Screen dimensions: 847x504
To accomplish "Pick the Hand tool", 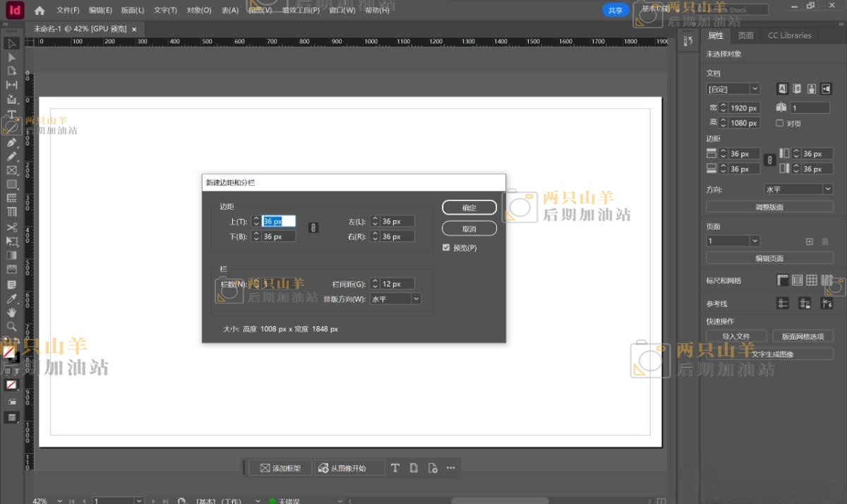I will click(11, 312).
